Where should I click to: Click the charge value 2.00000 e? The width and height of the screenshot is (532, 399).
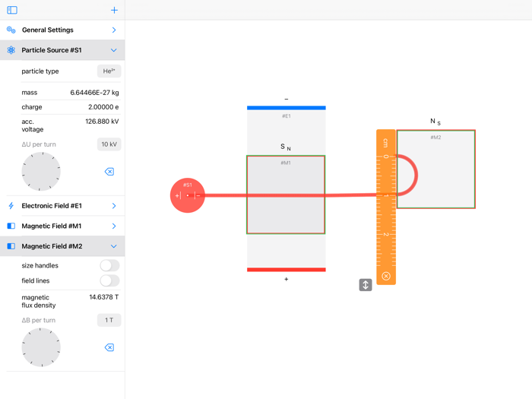103,107
